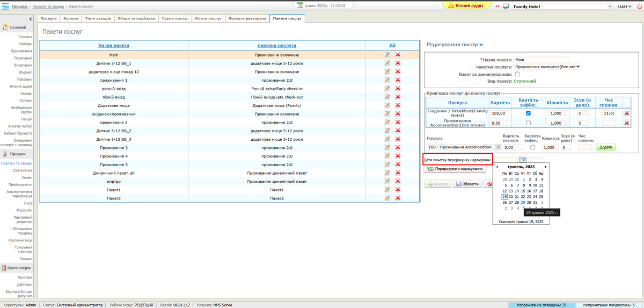Delete the Пакет2 package with red X
The height and width of the screenshot is (308, 644).
tap(398, 198)
